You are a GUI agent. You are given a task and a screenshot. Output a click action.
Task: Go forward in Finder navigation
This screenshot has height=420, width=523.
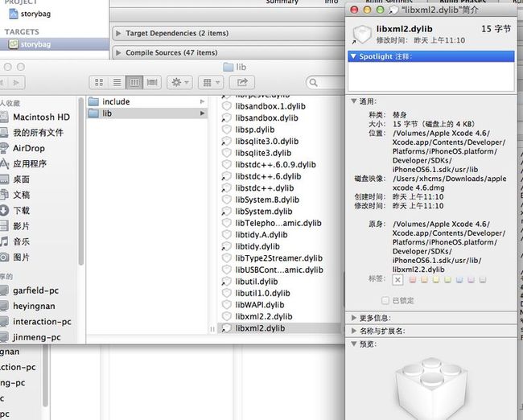[15, 82]
